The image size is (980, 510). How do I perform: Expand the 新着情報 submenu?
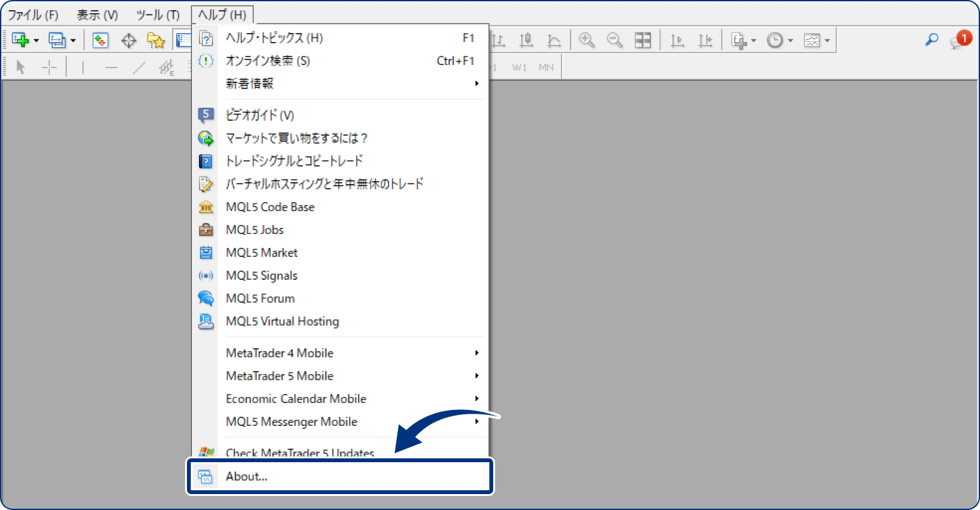point(340,84)
